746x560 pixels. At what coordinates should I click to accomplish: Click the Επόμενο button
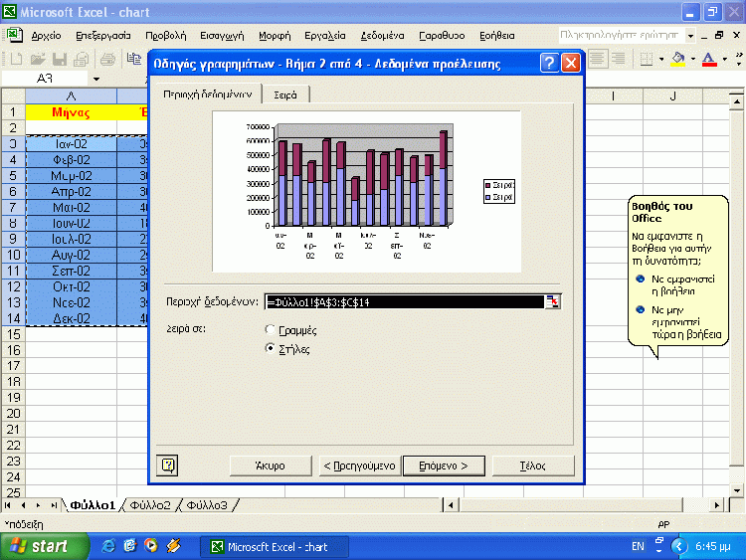click(444, 466)
